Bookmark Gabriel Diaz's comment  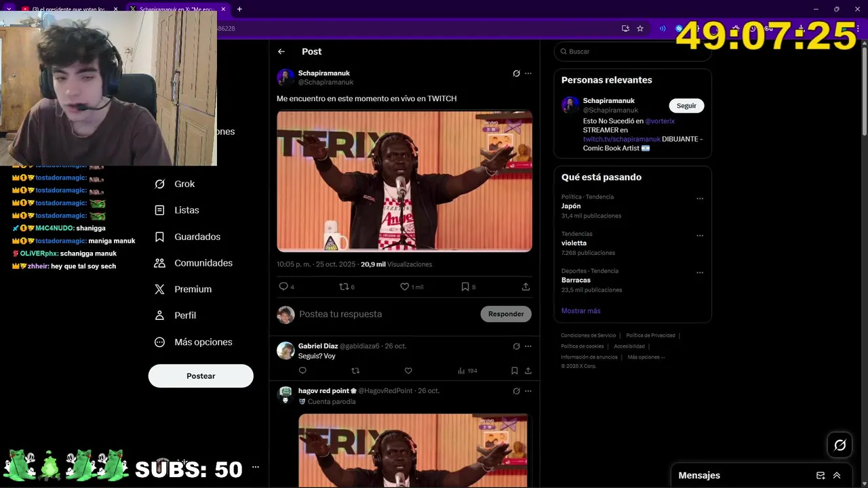[515, 371]
